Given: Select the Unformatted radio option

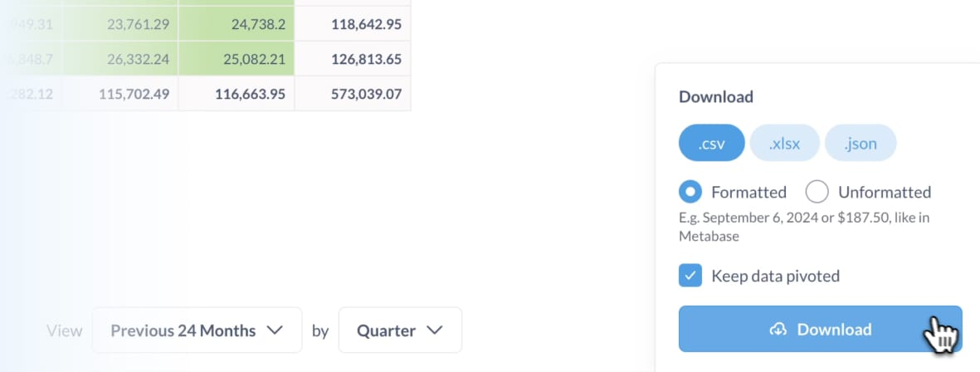Looking at the screenshot, I should tap(817, 192).
